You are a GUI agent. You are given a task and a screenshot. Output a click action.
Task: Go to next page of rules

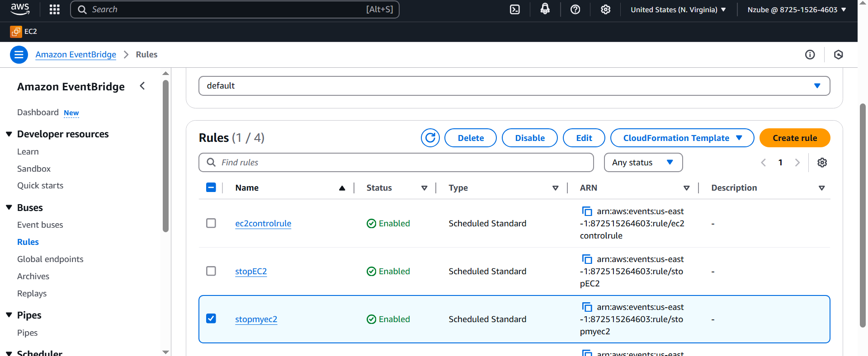(797, 163)
